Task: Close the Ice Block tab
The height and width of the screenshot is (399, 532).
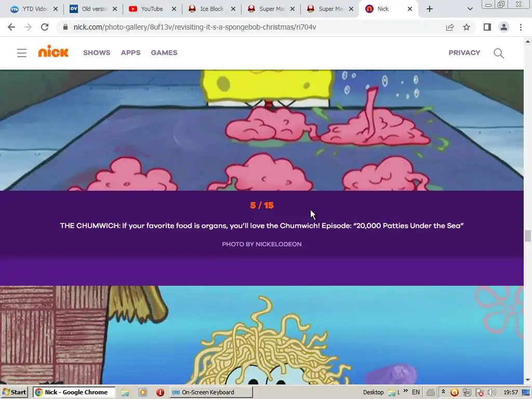Action: [x=233, y=9]
